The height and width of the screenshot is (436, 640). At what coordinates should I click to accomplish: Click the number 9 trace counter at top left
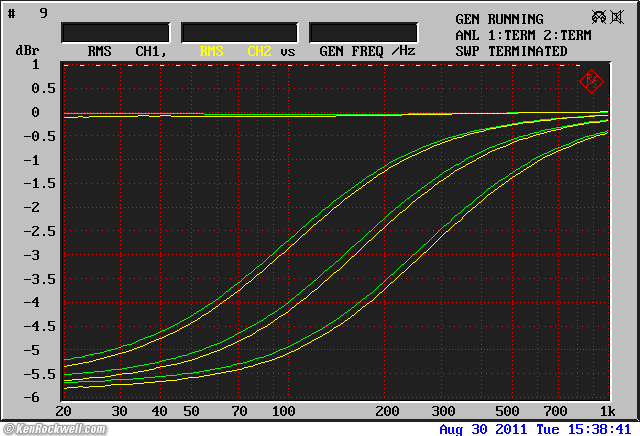pos(43,13)
